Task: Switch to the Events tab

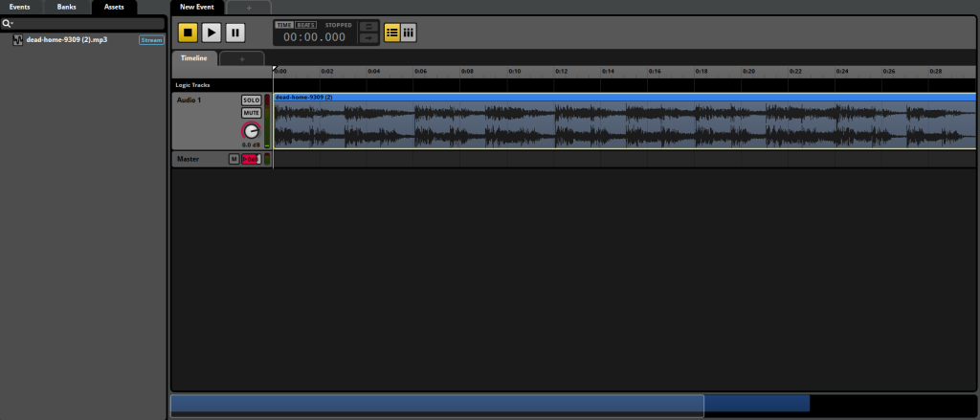Action: [x=19, y=7]
